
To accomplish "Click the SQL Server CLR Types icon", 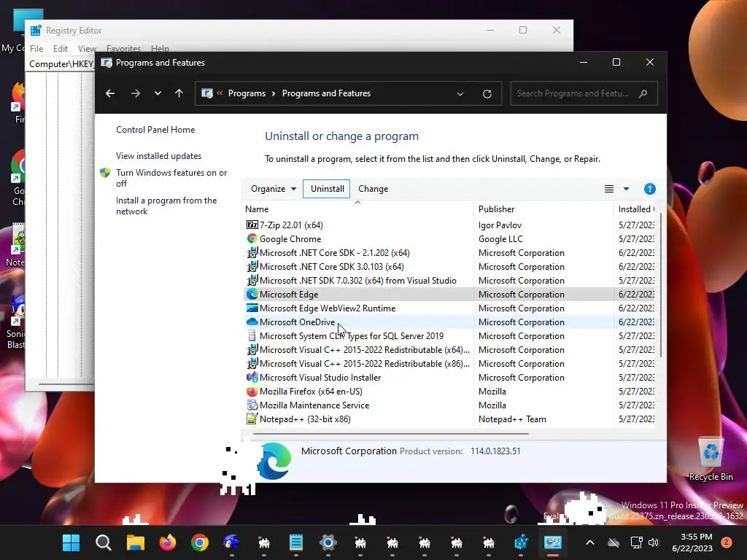I will pos(252,335).
